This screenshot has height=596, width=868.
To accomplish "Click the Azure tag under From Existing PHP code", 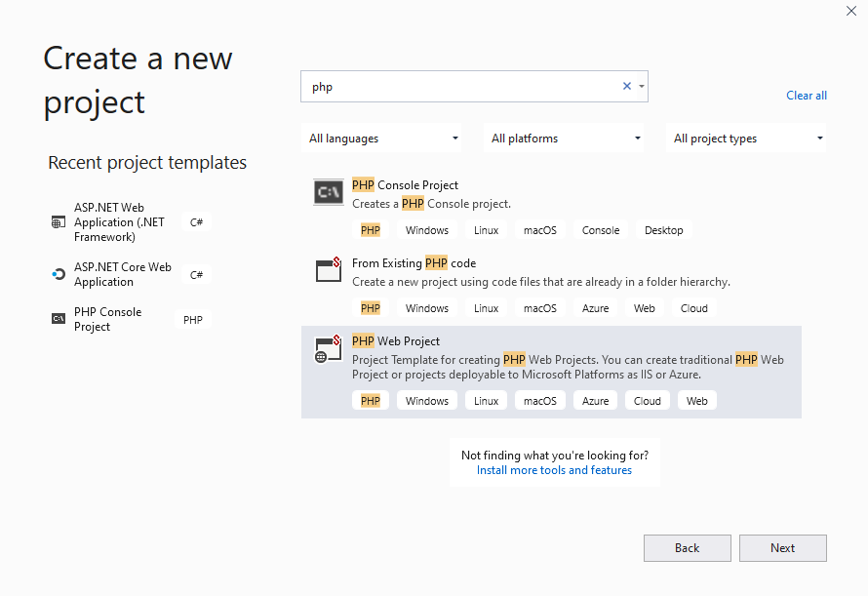I will click(595, 308).
